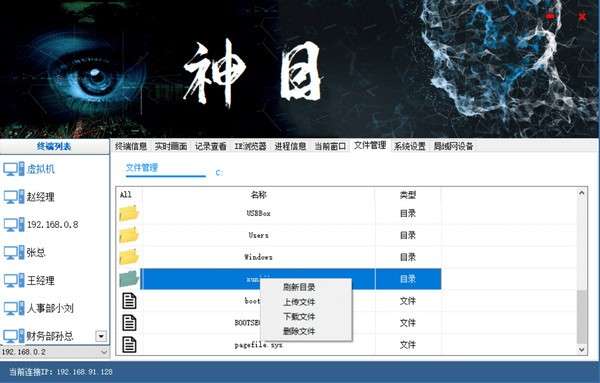The width and height of the screenshot is (600, 383).
Task: Select the 虚拟机 computer icon
Action: click(14, 169)
